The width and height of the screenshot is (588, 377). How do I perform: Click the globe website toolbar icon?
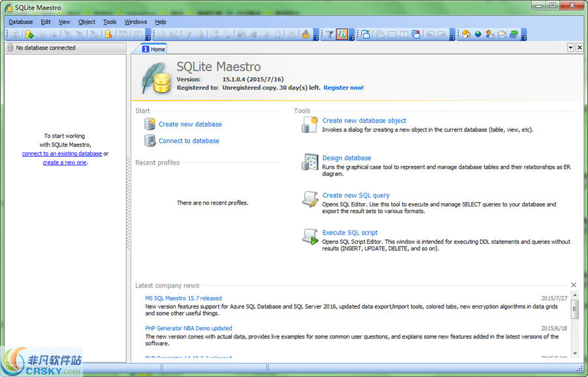point(478,35)
